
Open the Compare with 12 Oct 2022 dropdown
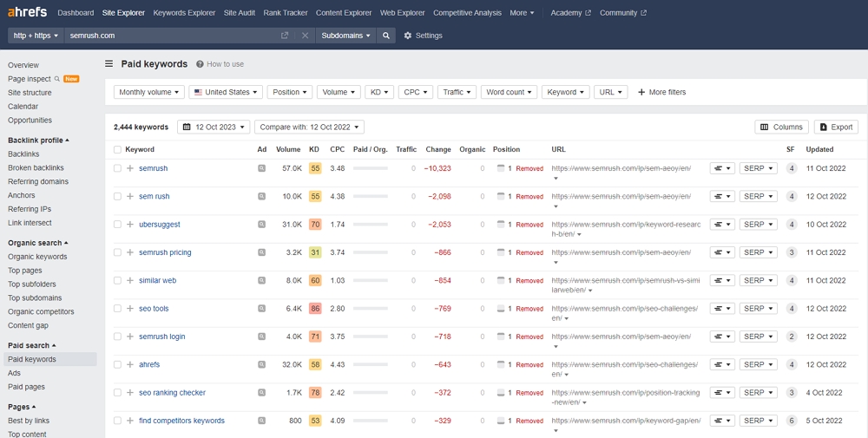309,127
